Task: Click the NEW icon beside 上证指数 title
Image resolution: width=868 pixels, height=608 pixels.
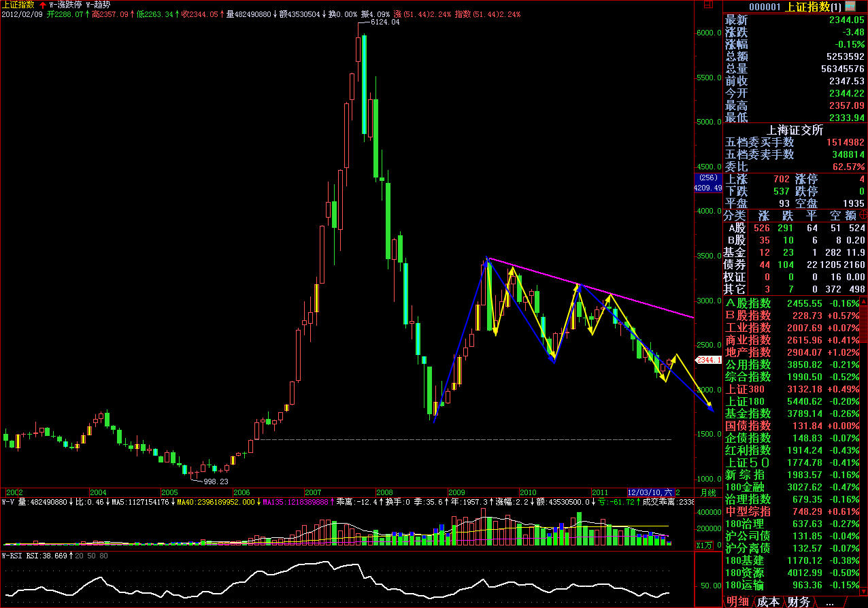Action: pyautogui.click(x=852, y=7)
